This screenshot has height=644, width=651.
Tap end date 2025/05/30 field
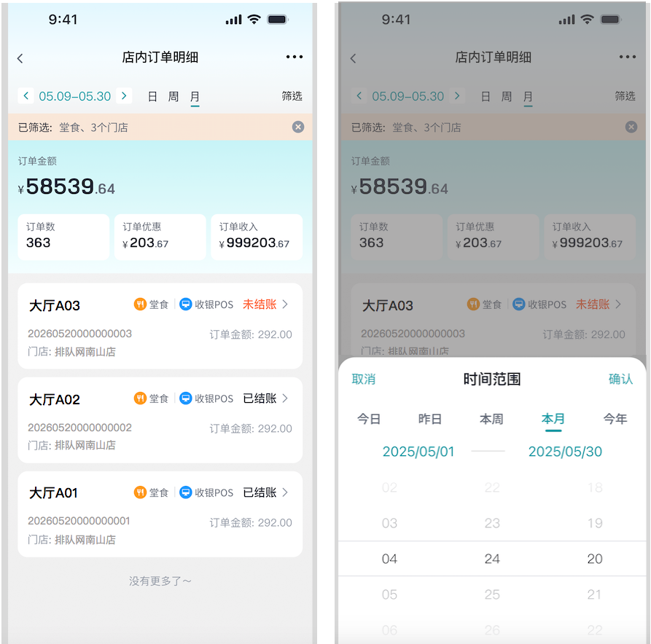[x=565, y=452]
